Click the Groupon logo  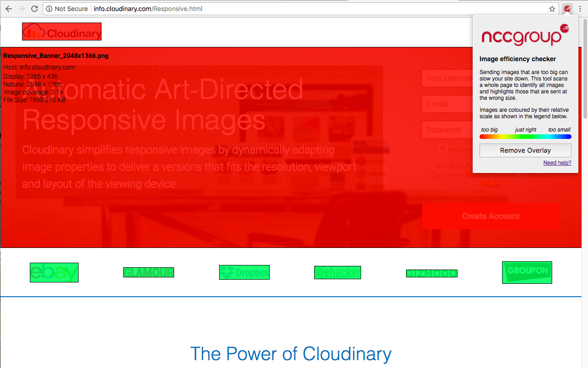[x=527, y=272]
